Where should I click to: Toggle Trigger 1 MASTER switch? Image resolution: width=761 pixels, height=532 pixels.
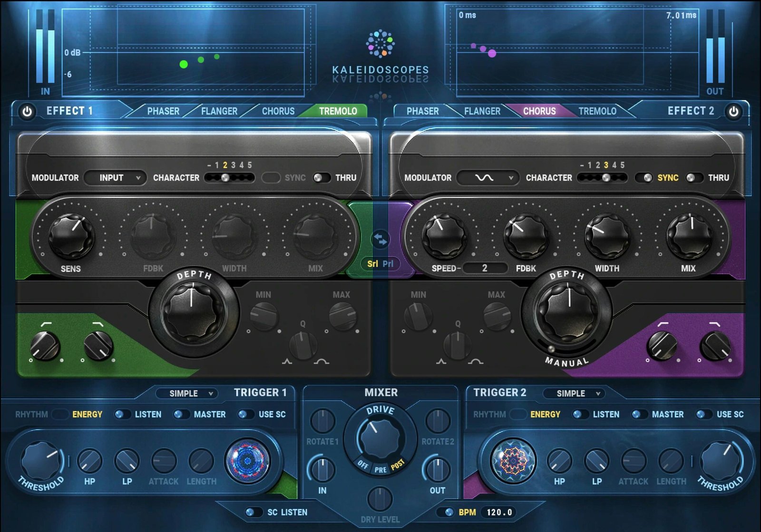click(x=181, y=415)
